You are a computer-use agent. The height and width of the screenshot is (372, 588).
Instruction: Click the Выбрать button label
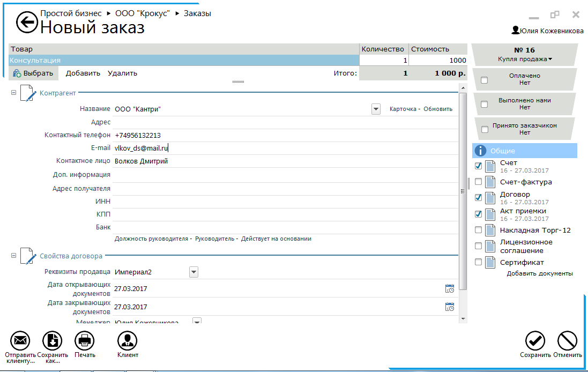click(x=38, y=73)
